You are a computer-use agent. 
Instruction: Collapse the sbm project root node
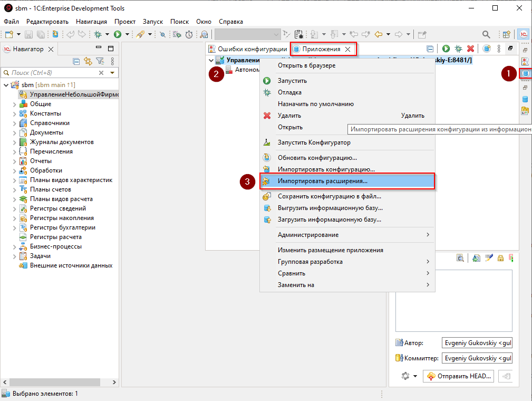tap(6, 85)
